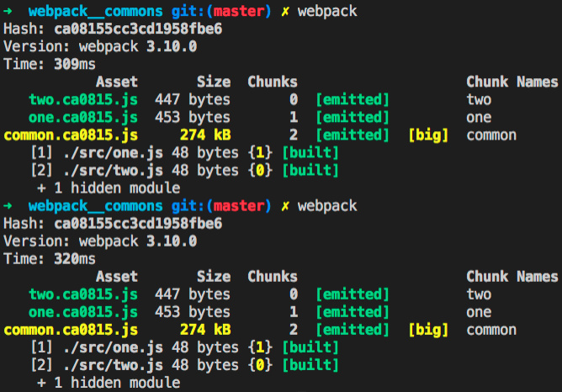This screenshot has width=562, height=392.
Task: Click '[emitted]' on two.ca0815.js row, 320ms build
Action: coord(353,294)
